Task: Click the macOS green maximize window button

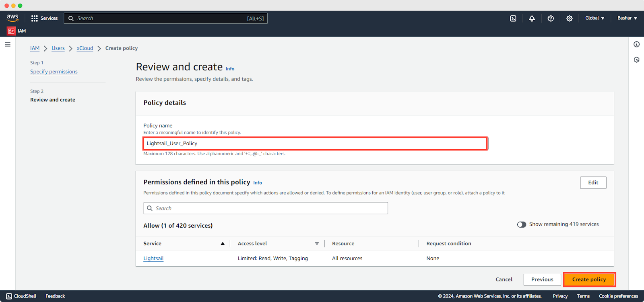Action: [20, 6]
